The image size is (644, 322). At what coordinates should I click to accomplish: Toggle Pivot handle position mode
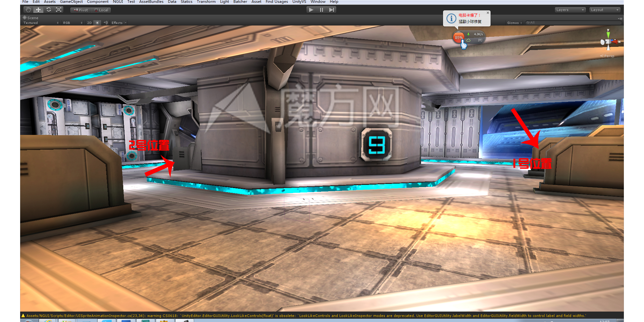click(x=81, y=10)
